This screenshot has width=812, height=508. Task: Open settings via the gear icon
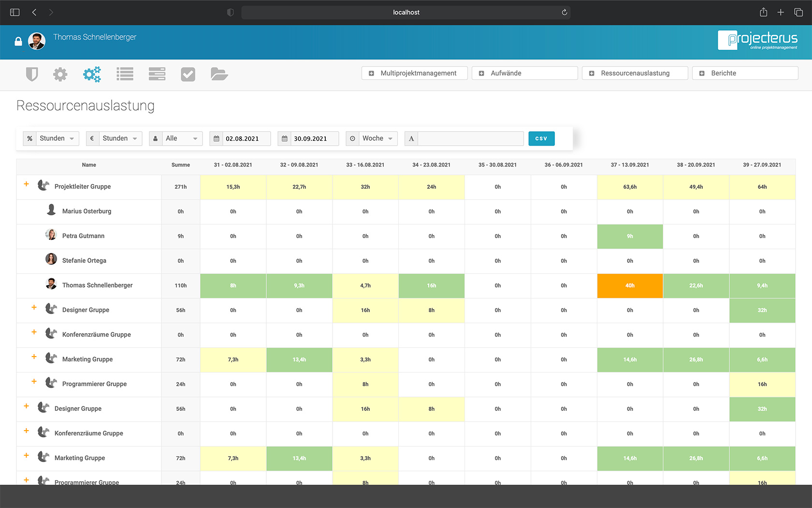pyautogui.click(x=60, y=74)
